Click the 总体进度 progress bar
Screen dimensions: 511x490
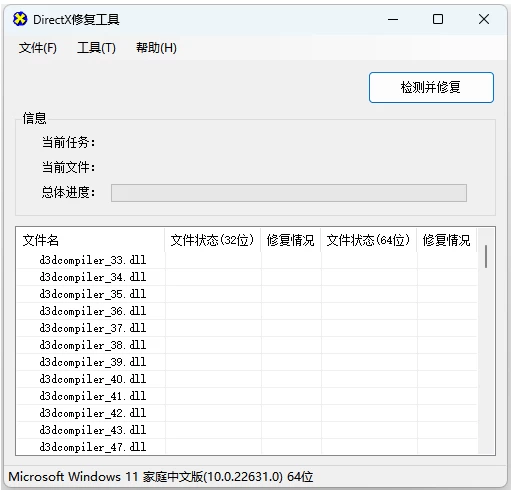coord(289,193)
